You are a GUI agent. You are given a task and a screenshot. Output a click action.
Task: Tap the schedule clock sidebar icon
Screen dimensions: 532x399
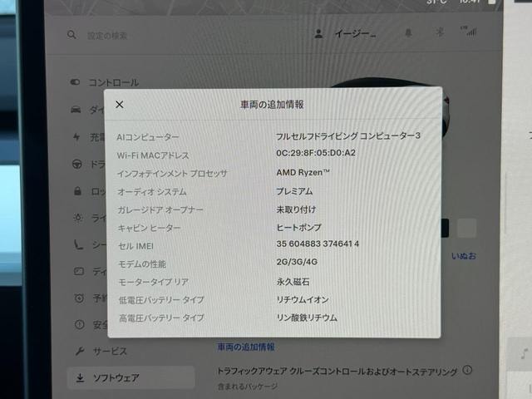click(x=79, y=298)
